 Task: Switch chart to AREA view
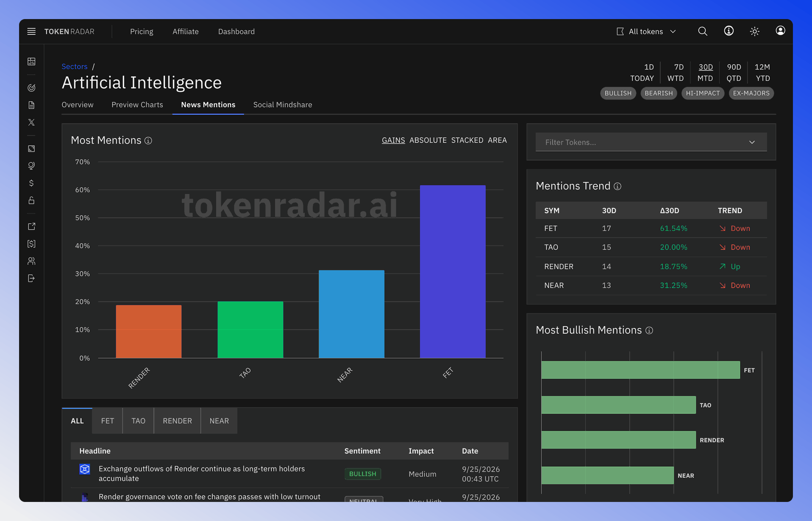point(497,140)
